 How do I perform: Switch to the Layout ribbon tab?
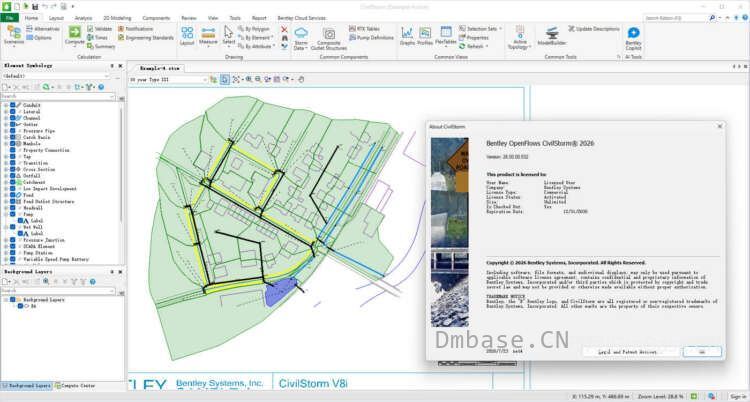click(x=56, y=18)
